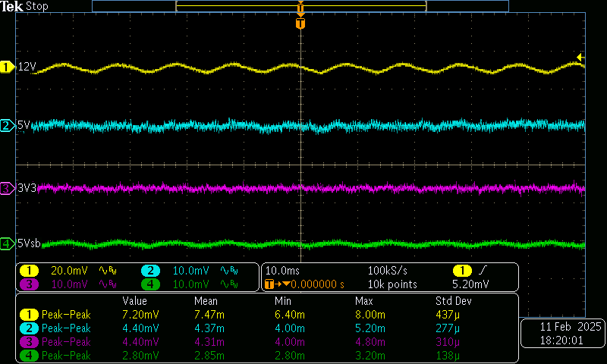Screen dimensions: 607x364
Task: Click the magenta 10.0mV channel 3 scale
Action: 69,284
